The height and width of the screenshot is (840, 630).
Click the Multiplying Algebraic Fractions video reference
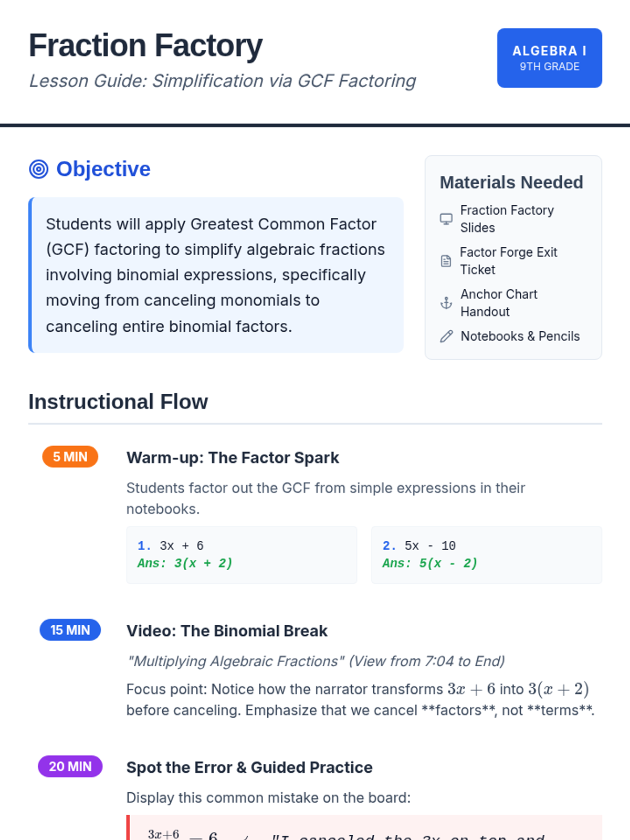pyautogui.click(x=315, y=661)
